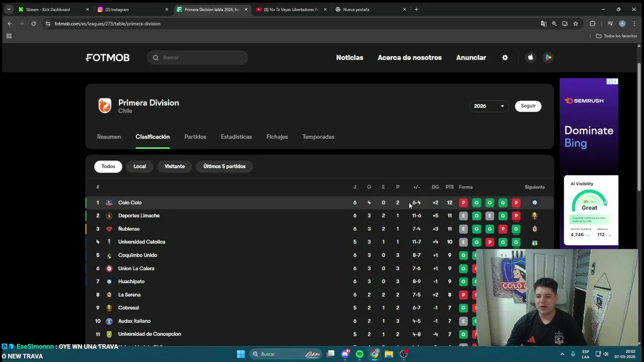Image resolution: width=644 pixels, height=362 pixels.
Task: Open Discord from the taskbar
Action: point(345,354)
